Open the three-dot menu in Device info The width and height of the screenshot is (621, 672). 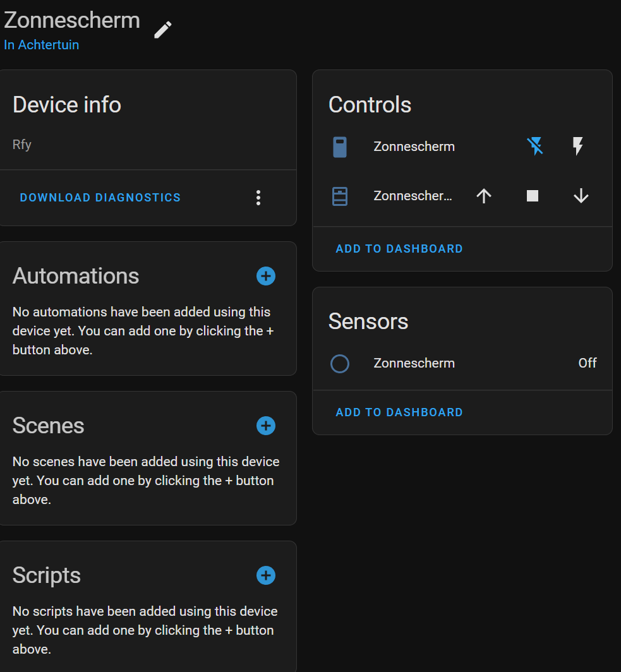(258, 198)
